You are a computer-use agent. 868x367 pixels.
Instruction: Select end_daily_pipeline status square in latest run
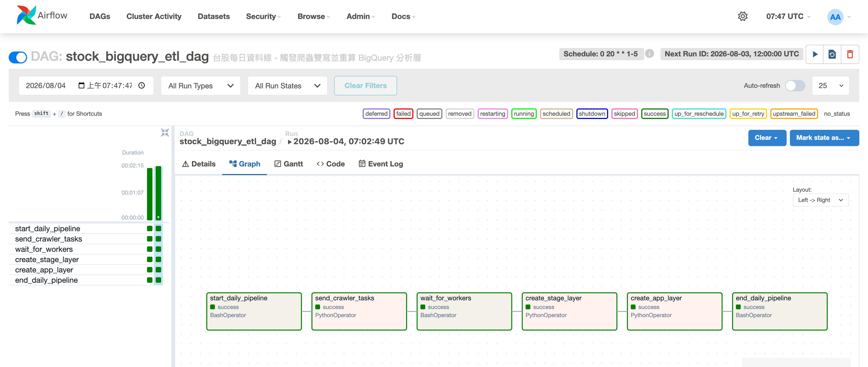pos(158,280)
